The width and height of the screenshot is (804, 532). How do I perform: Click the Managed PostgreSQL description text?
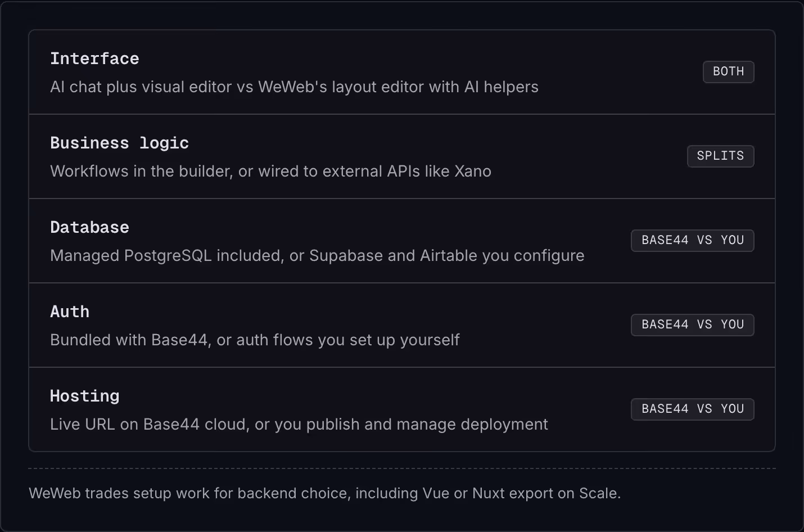tap(317, 255)
